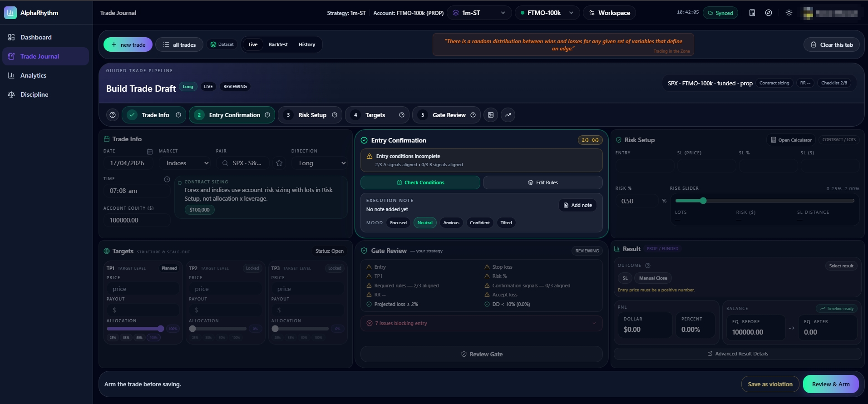This screenshot has height=404, width=868.
Task: Click the Outcome help question-mark icon
Action: pos(648,266)
